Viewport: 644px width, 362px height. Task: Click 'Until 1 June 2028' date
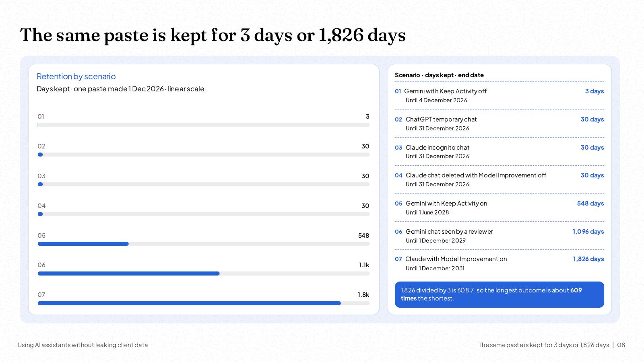[x=427, y=213]
